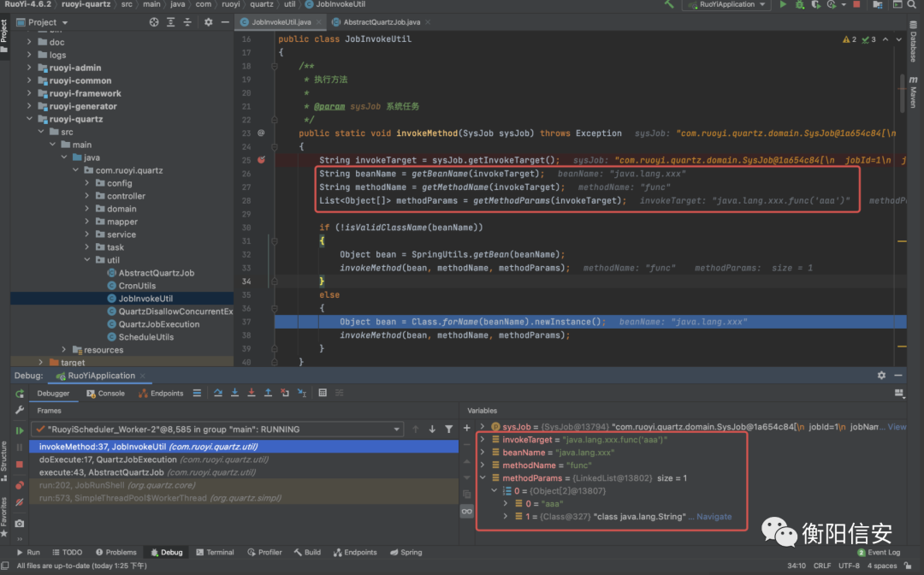Click View Breakpoints double red dot icon
924x575 pixels.
pyautogui.click(x=20, y=485)
